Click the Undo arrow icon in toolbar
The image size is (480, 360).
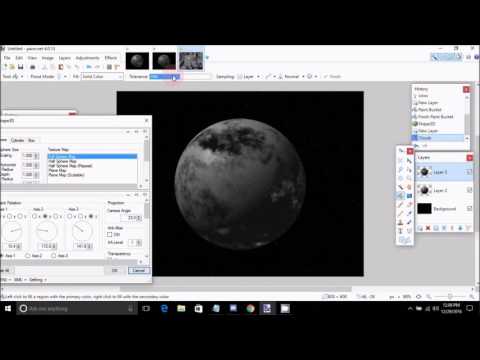89,67
